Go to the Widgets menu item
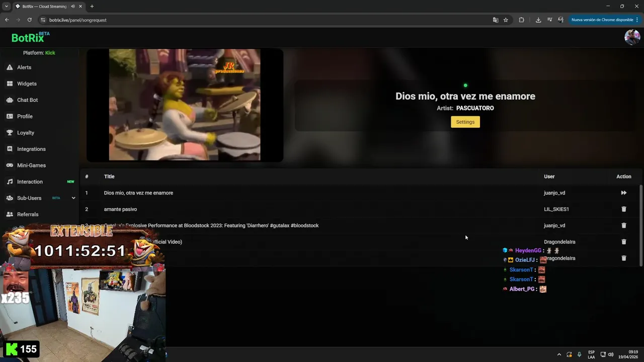 pyautogui.click(x=27, y=83)
